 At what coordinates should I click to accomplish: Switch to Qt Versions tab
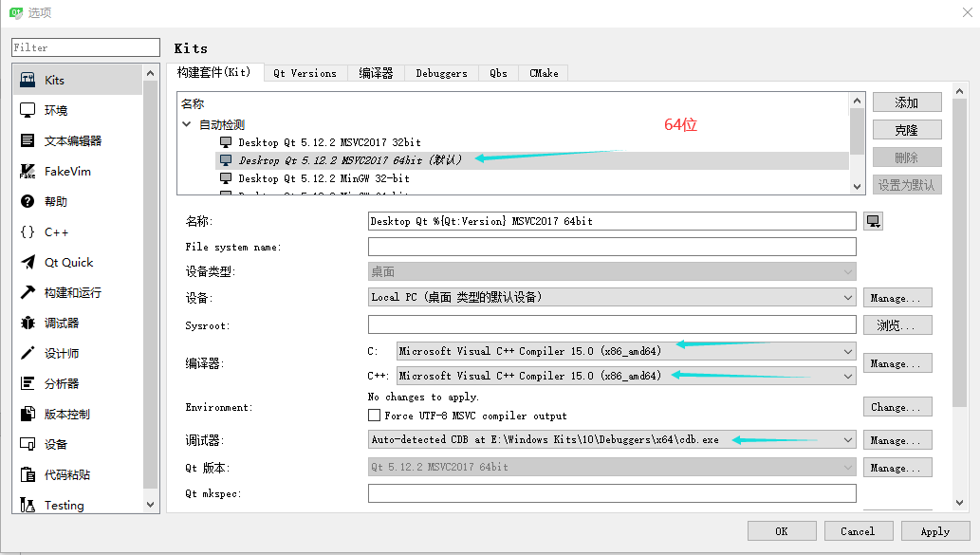click(x=305, y=73)
